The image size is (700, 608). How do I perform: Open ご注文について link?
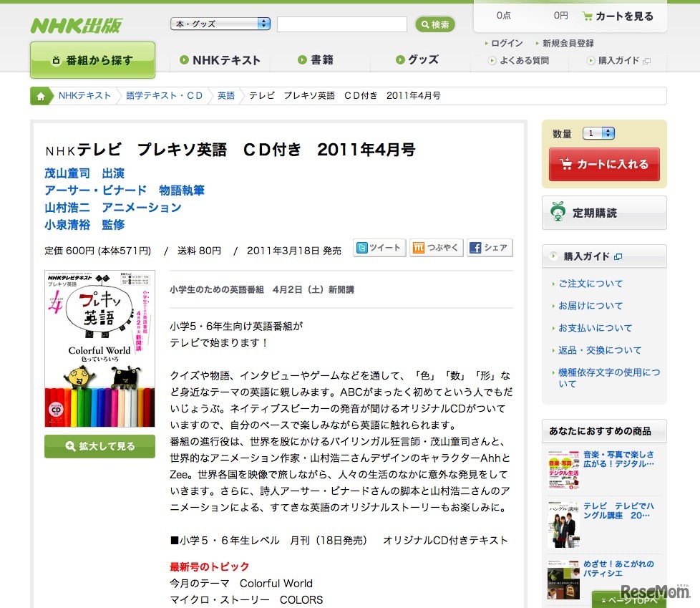point(590,284)
